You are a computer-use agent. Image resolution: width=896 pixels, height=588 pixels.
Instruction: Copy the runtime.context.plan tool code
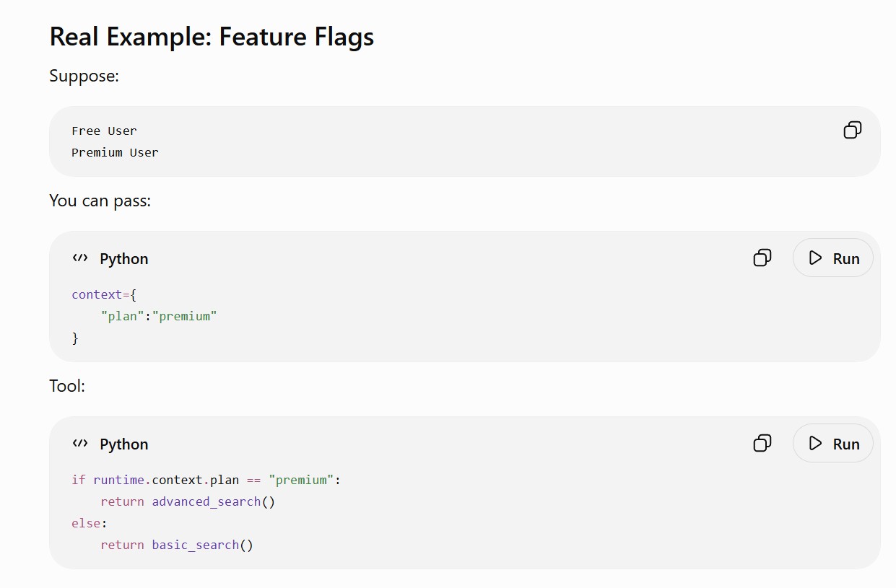coord(762,444)
